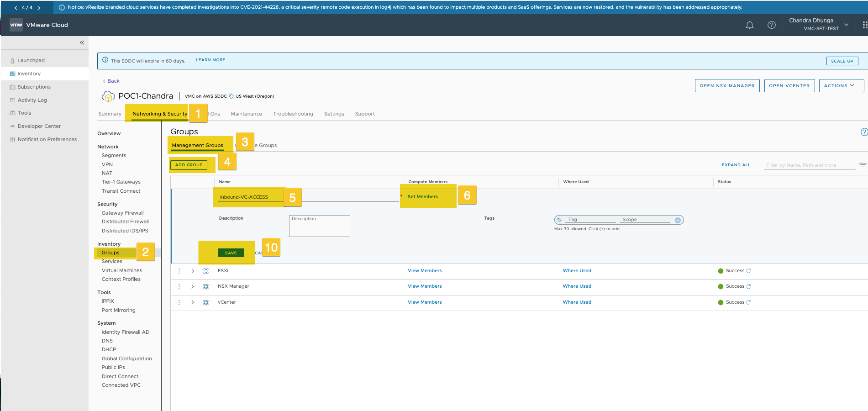Viewport: 868px width, 411px height.
Task: Collapse the left sidebar with double chevron
Action: click(82, 42)
